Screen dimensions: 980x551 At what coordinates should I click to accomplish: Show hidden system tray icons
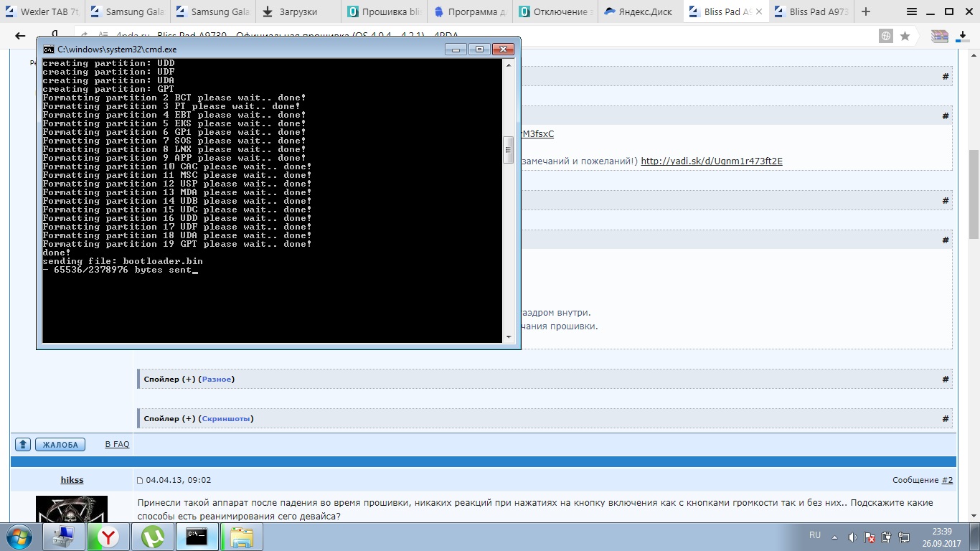(834, 537)
